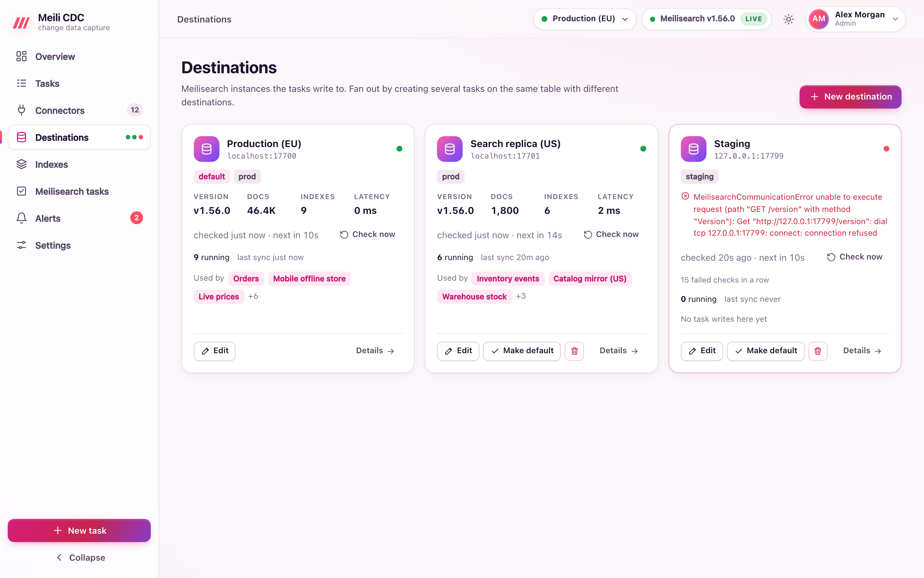The image size is (924, 578).
Task: Toggle the light/dark theme sun icon
Action: 789,19
